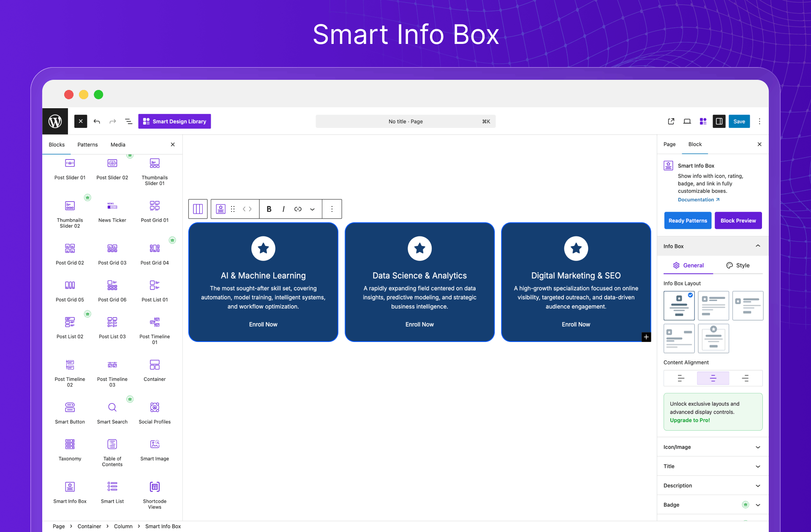Click the WordPress logo icon
The image size is (811, 532).
(55, 121)
